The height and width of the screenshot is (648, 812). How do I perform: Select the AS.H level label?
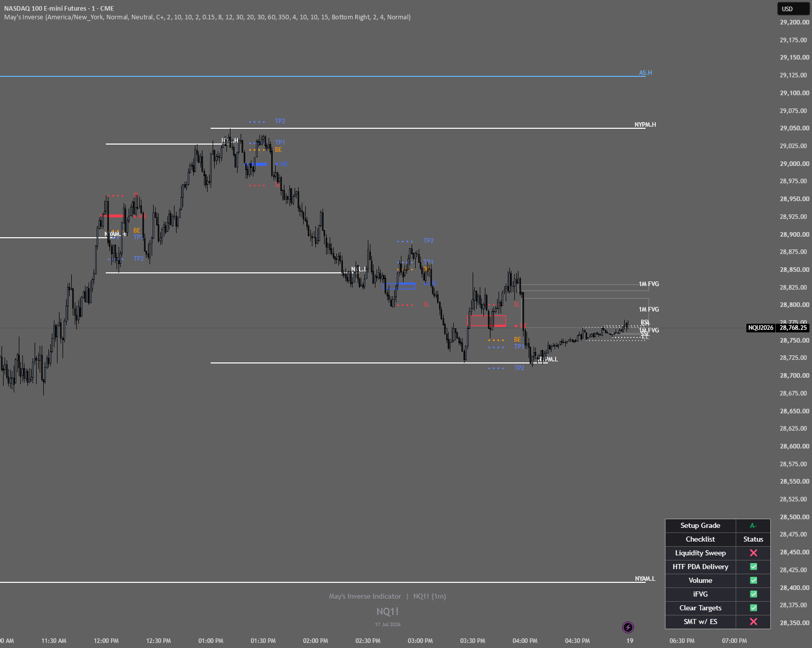[646, 73]
